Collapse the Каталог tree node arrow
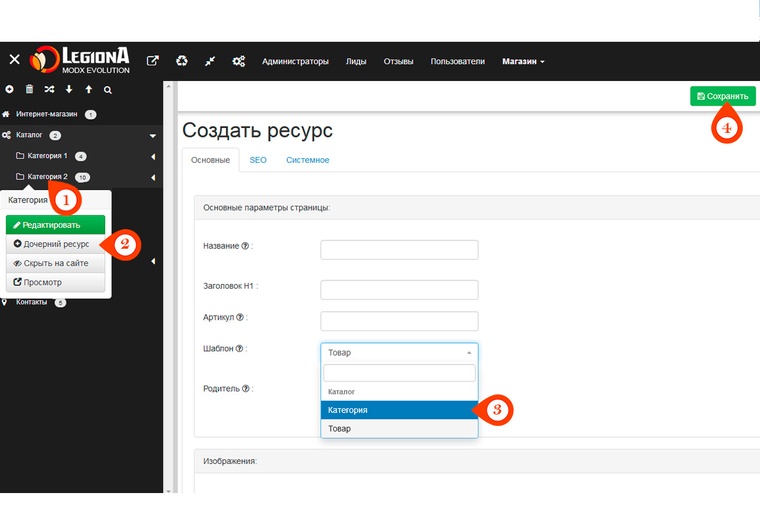 [x=153, y=135]
